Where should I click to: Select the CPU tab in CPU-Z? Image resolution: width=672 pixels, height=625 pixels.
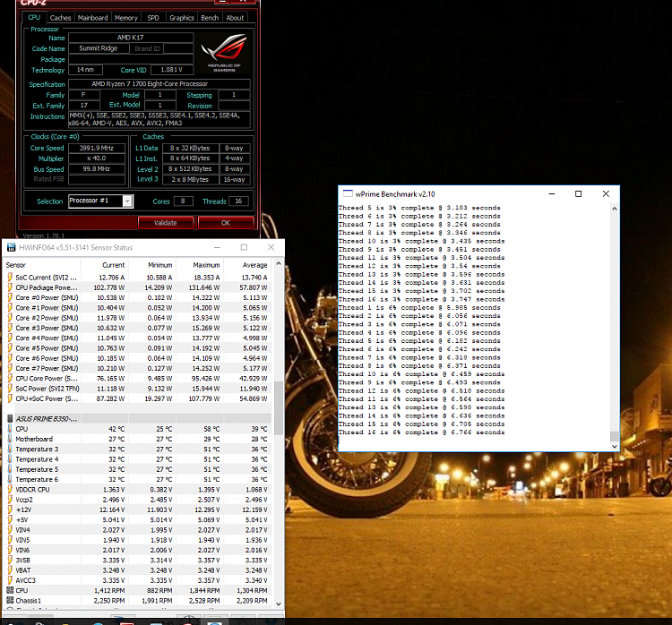click(x=34, y=17)
